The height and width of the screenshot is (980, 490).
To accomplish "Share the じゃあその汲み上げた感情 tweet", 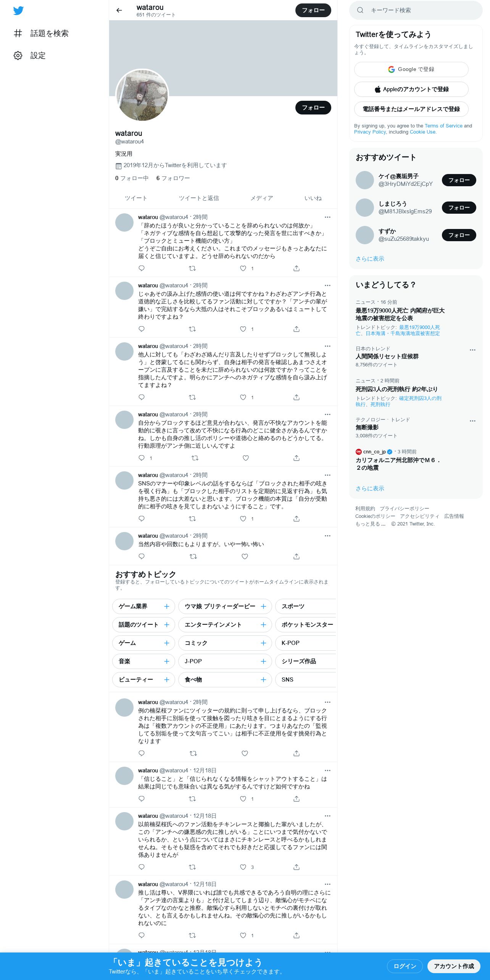I will coord(297,329).
